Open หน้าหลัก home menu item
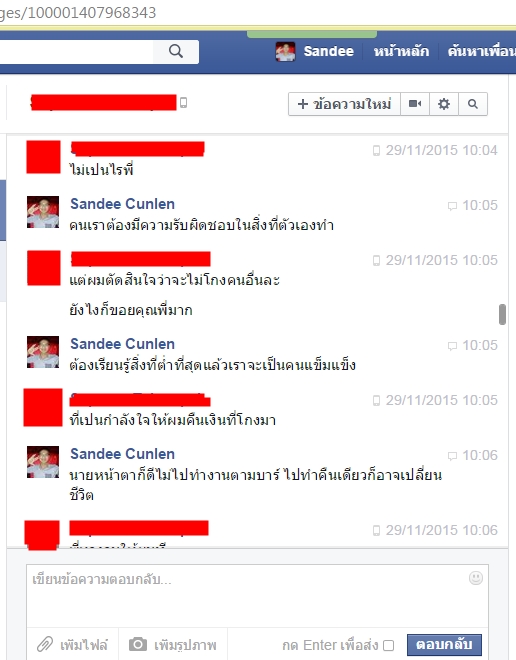This screenshot has height=660, width=516. click(x=401, y=51)
